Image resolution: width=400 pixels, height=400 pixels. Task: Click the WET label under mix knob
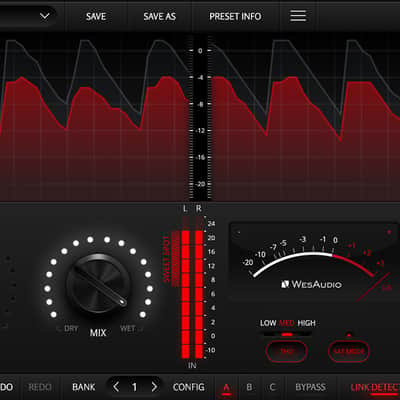point(128,329)
